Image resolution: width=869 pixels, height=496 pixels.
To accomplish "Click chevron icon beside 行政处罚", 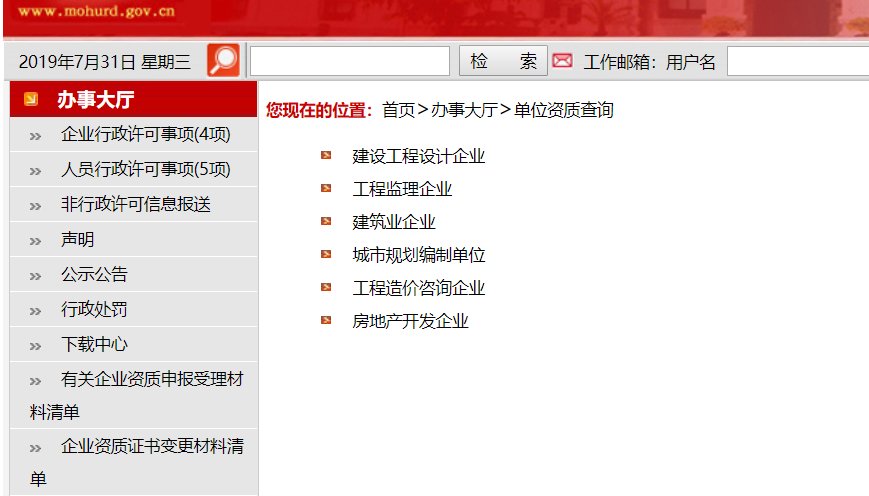I will coord(35,311).
